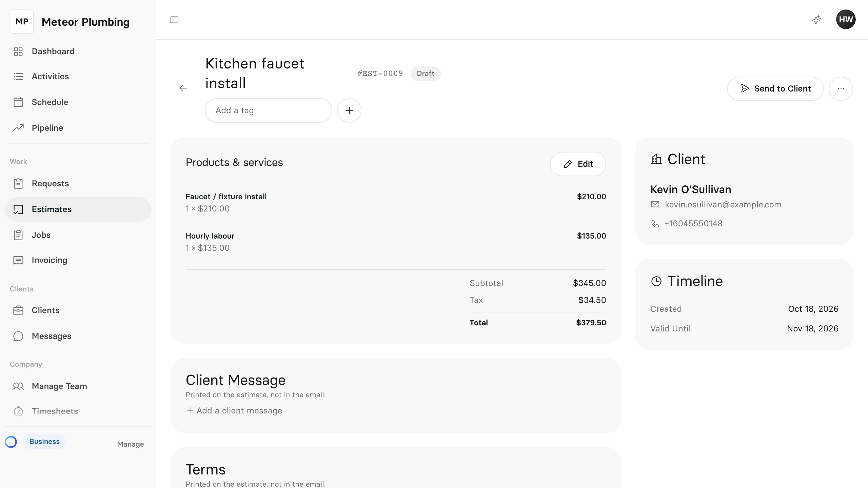Click the Add a tag input field
This screenshot has height=488, width=868.
tap(268, 110)
